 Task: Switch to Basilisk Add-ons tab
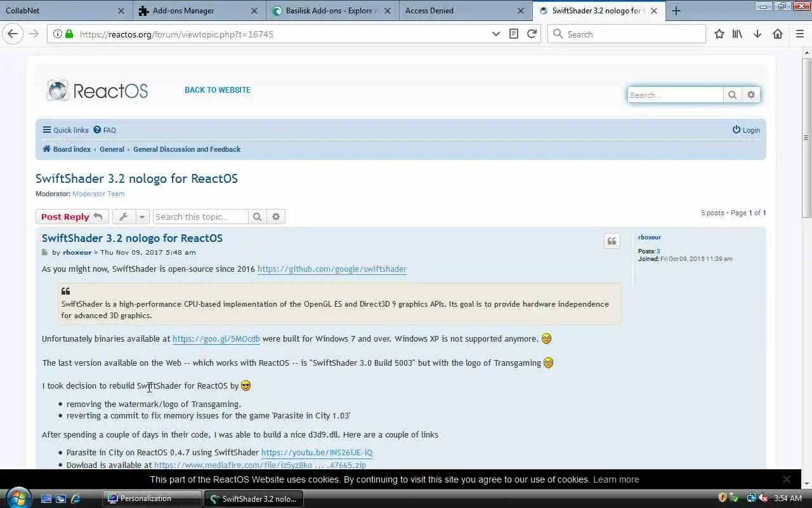click(332, 11)
